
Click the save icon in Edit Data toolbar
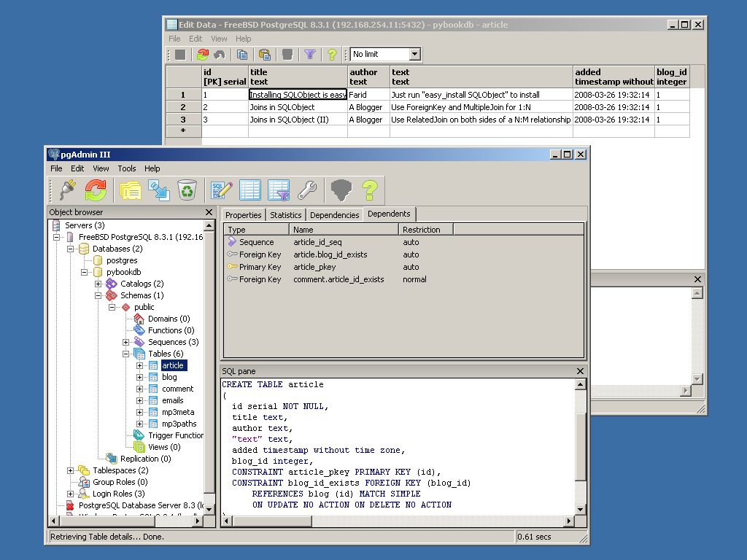[180, 55]
